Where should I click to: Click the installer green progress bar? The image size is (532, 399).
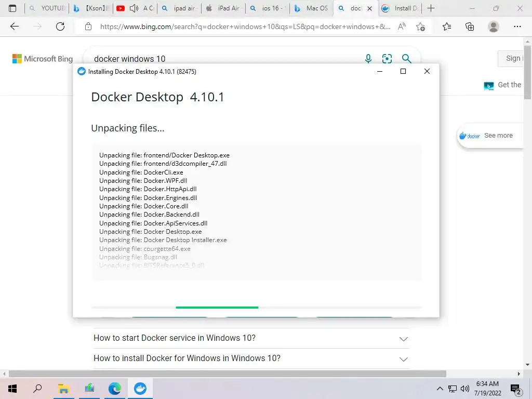coord(217,308)
